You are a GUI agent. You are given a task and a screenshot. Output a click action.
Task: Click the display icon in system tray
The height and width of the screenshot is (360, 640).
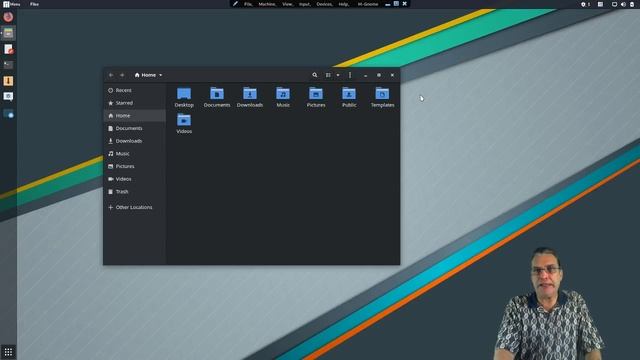pyautogui.click(x=614, y=4)
